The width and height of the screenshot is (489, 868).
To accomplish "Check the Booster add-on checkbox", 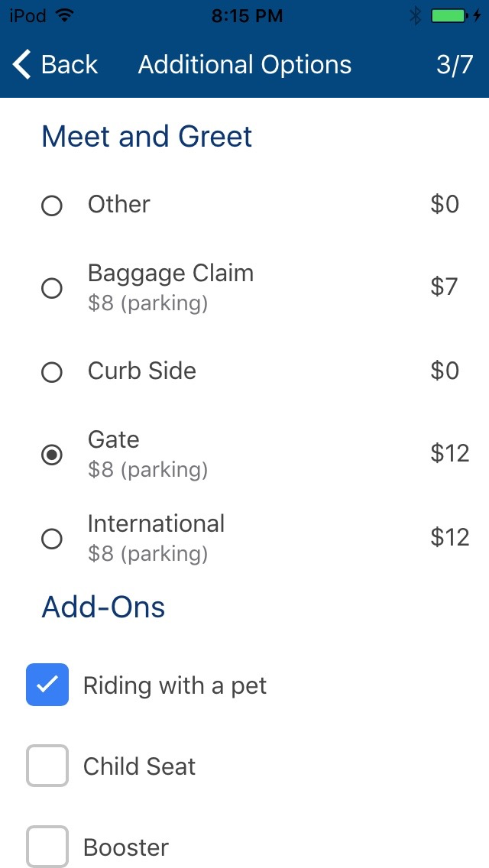I will click(47, 847).
